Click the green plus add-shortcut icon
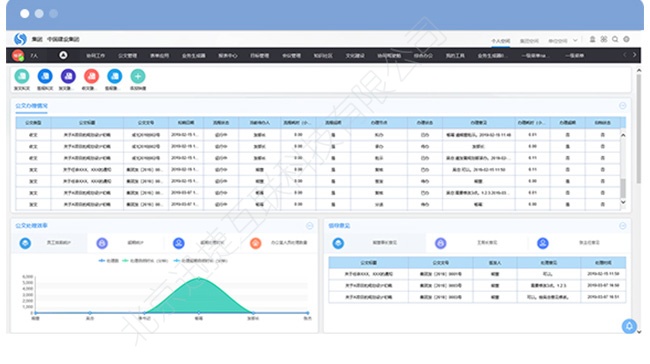650x364 pixels. coord(138,76)
